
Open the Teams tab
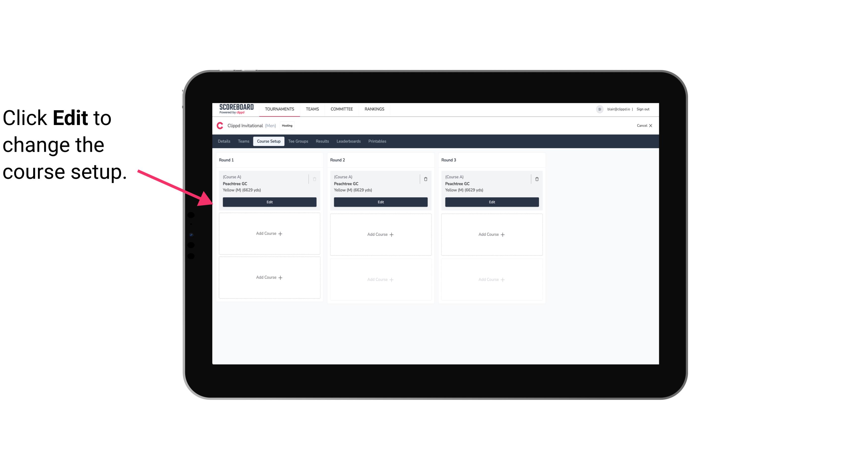point(243,141)
